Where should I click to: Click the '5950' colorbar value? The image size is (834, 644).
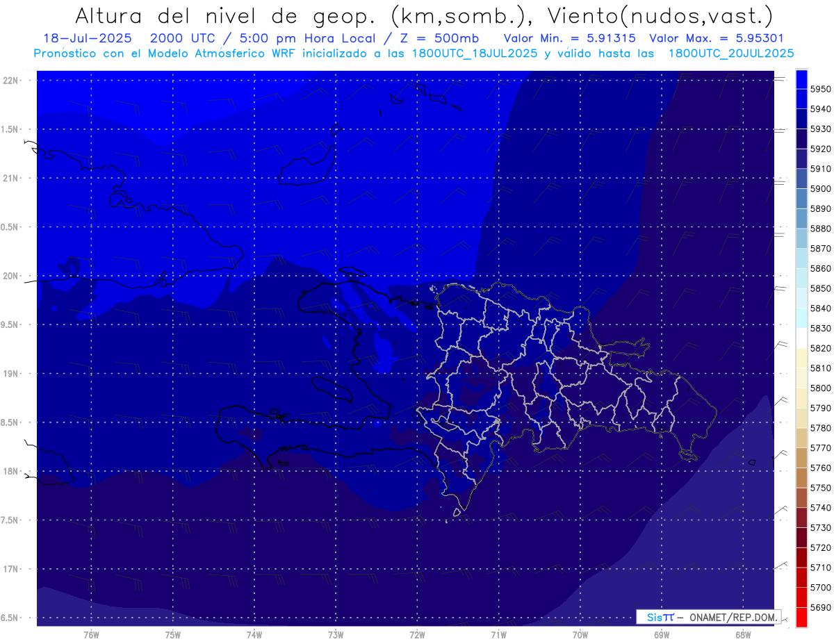(x=821, y=90)
